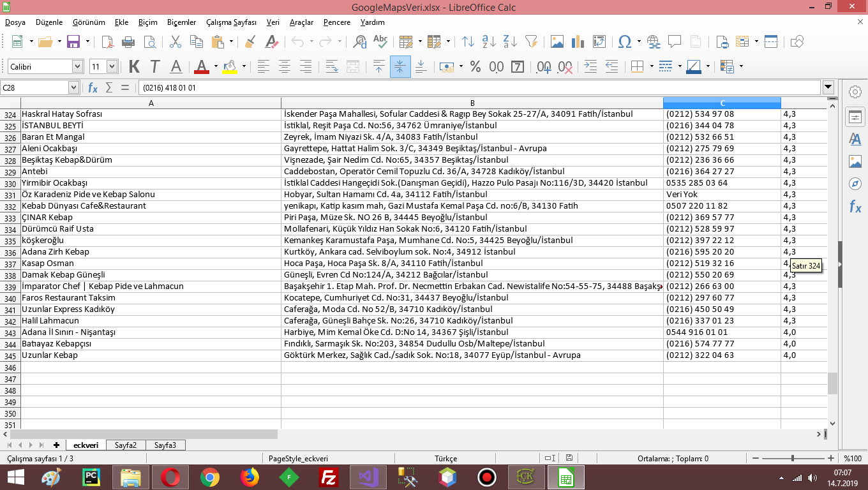Image resolution: width=868 pixels, height=490 pixels.
Task: Insert an image using the picture icon
Action: (x=557, y=42)
